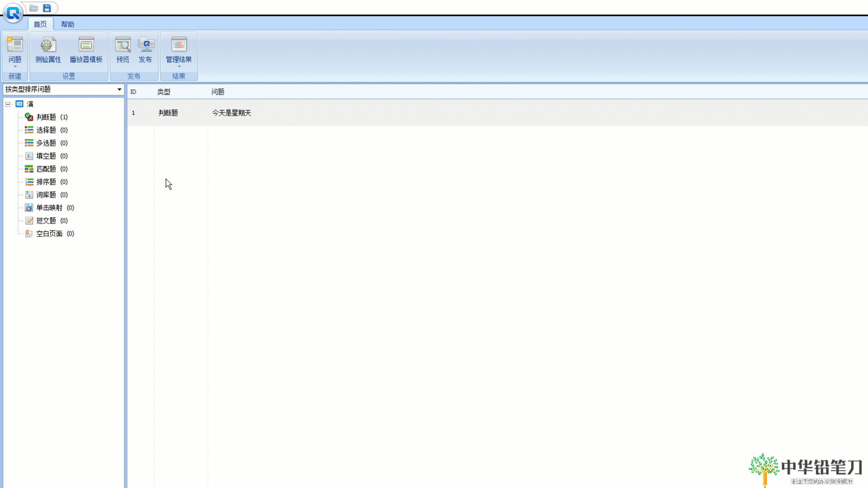
Task: Click the 类型 column header
Action: (x=164, y=92)
